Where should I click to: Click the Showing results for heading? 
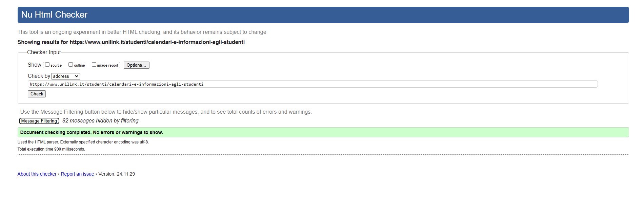131,42
